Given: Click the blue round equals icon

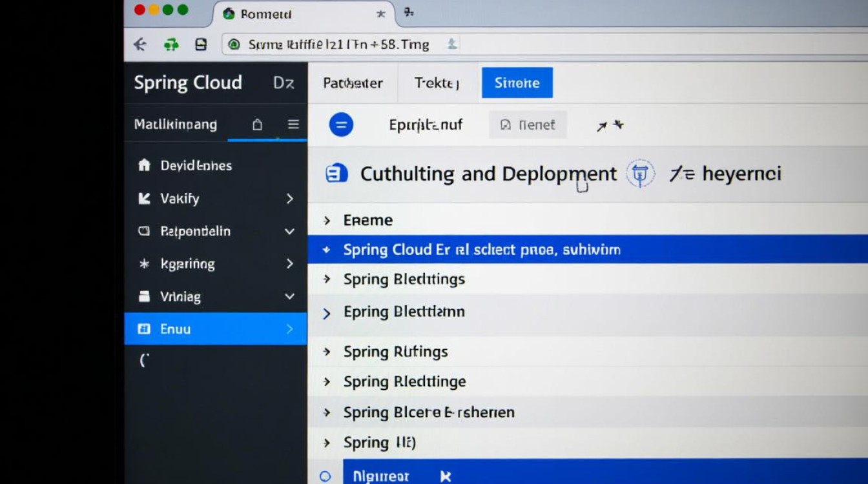Looking at the screenshot, I should pos(341,125).
